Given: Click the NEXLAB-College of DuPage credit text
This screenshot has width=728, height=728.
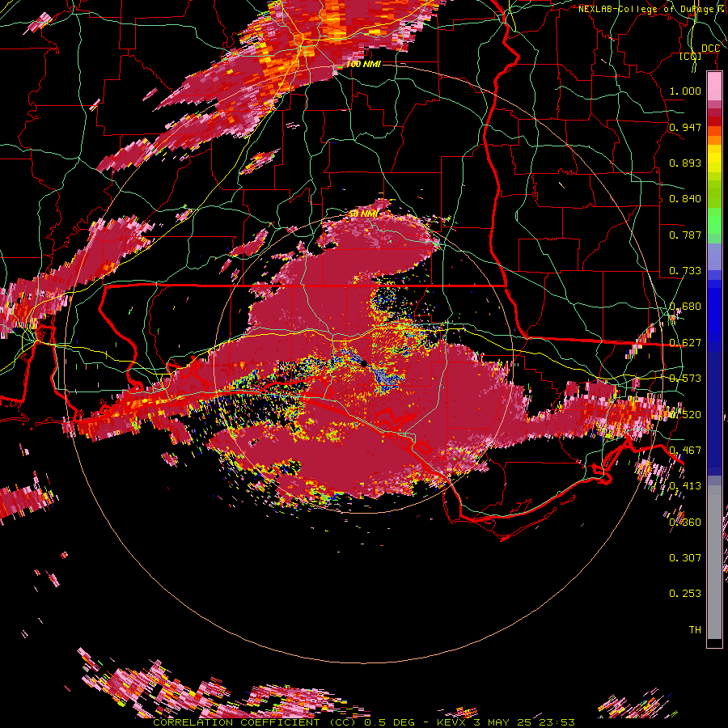Looking at the screenshot, I should pyautogui.click(x=650, y=9).
